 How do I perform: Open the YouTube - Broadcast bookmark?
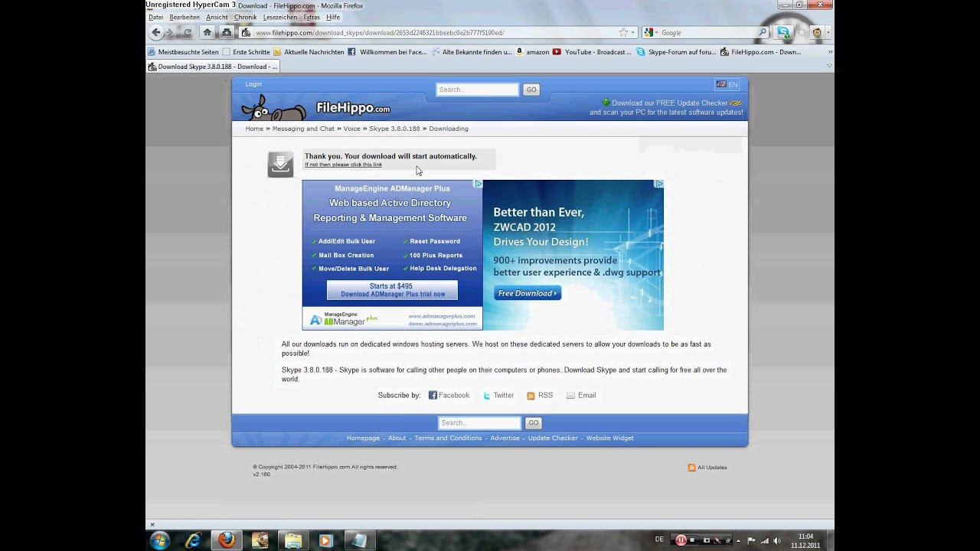click(592, 52)
